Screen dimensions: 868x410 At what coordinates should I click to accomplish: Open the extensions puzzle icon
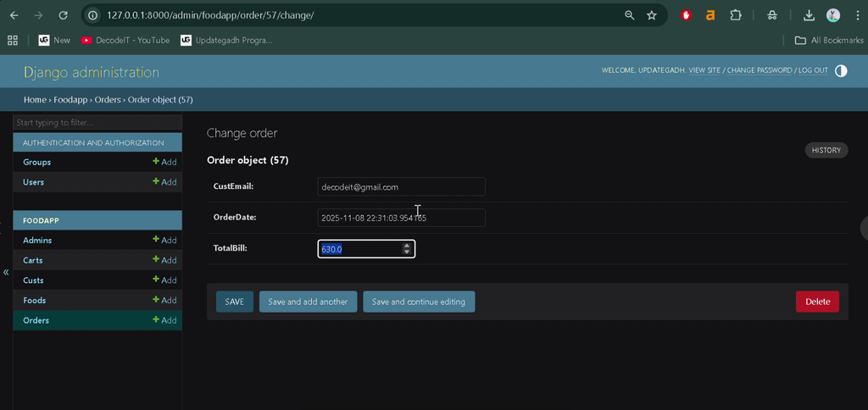pyautogui.click(x=735, y=15)
